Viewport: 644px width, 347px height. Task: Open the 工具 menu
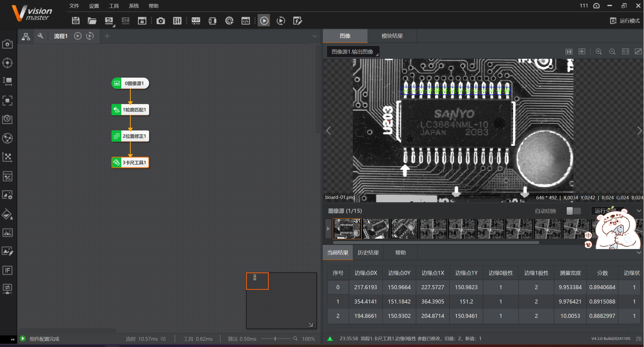coord(114,6)
